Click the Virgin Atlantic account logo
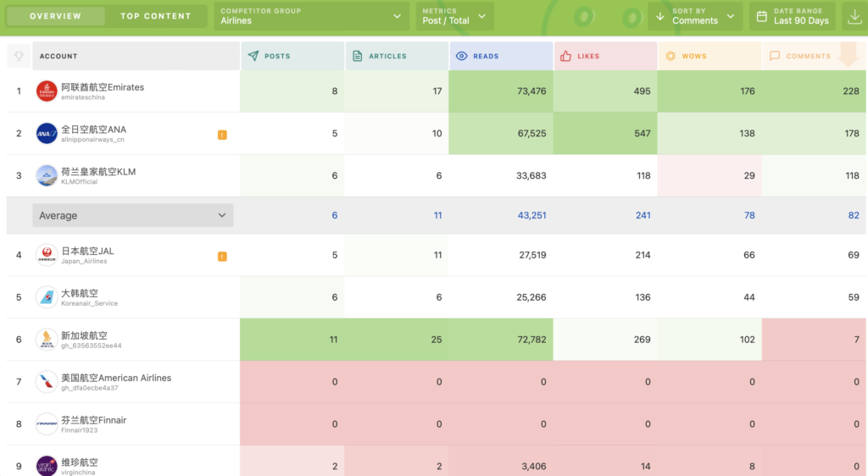The image size is (868, 476). point(47,466)
